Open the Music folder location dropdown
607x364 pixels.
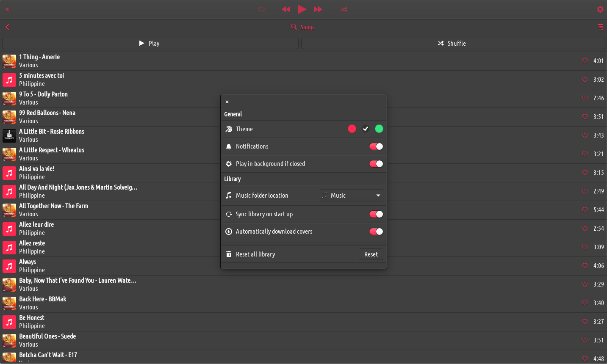(351, 196)
